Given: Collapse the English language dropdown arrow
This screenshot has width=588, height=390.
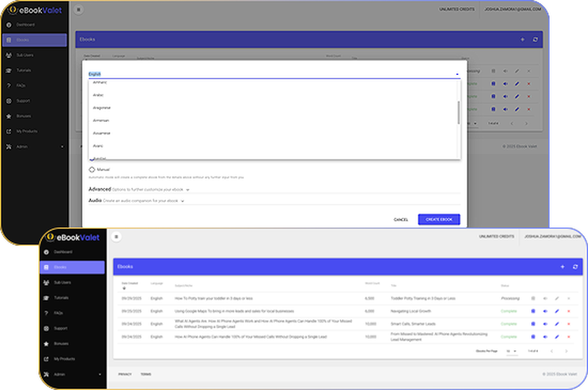Looking at the screenshot, I should tap(456, 74).
